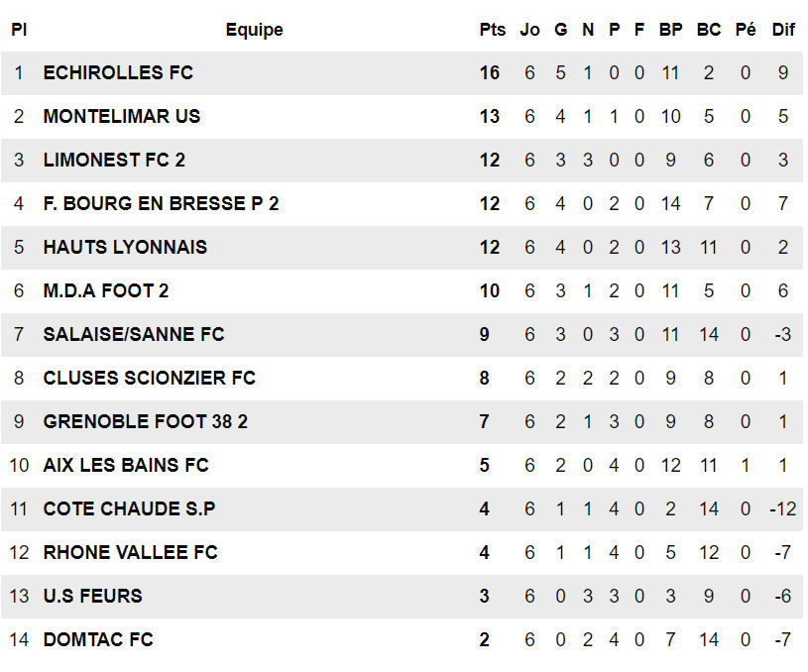Image resolution: width=808 pixels, height=672 pixels.
Task: Open the MONTELIMAR US team row
Action: (x=122, y=117)
